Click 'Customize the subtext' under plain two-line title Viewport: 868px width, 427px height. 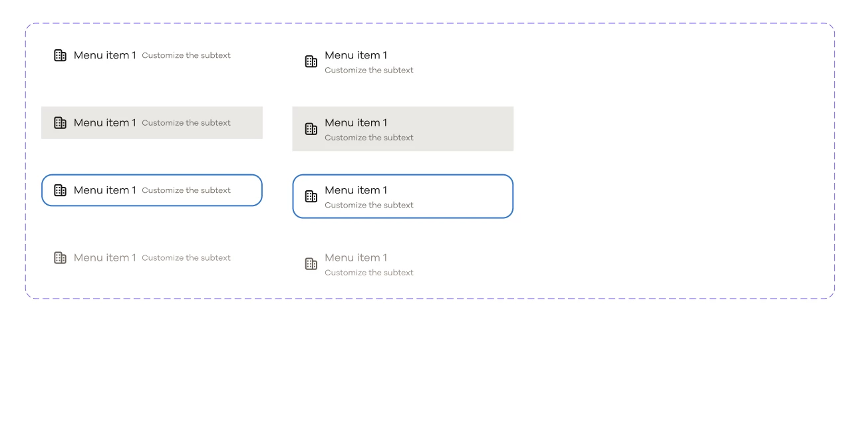pos(369,71)
